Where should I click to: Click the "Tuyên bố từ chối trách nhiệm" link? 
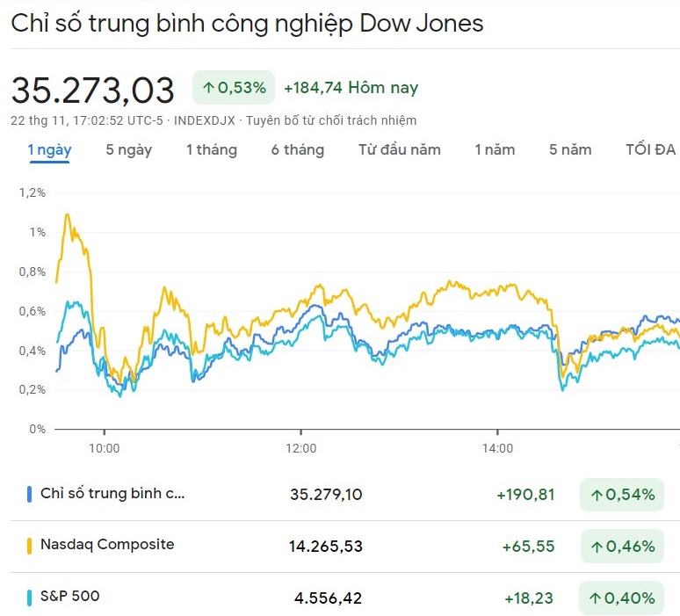pos(331,120)
